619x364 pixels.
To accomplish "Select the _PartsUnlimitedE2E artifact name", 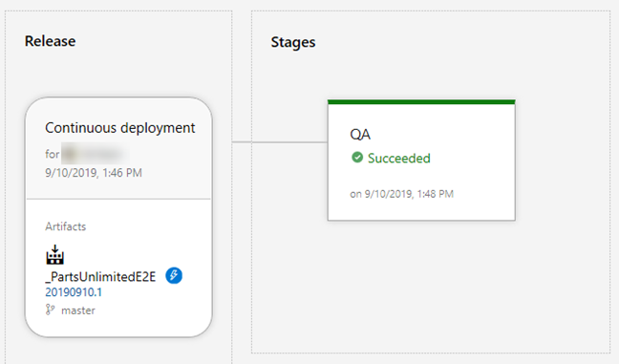I will pyautogui.click(x=100, y=276).
